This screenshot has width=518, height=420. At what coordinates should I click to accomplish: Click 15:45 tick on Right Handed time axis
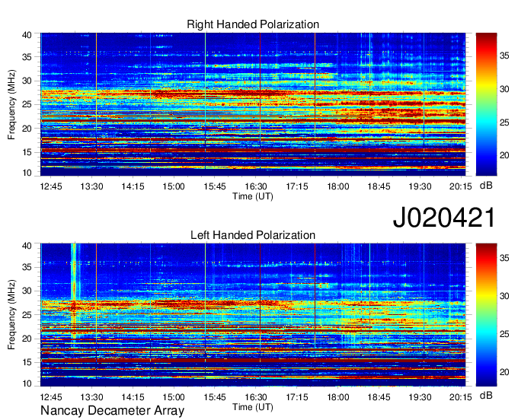click(x=215, y=186)
